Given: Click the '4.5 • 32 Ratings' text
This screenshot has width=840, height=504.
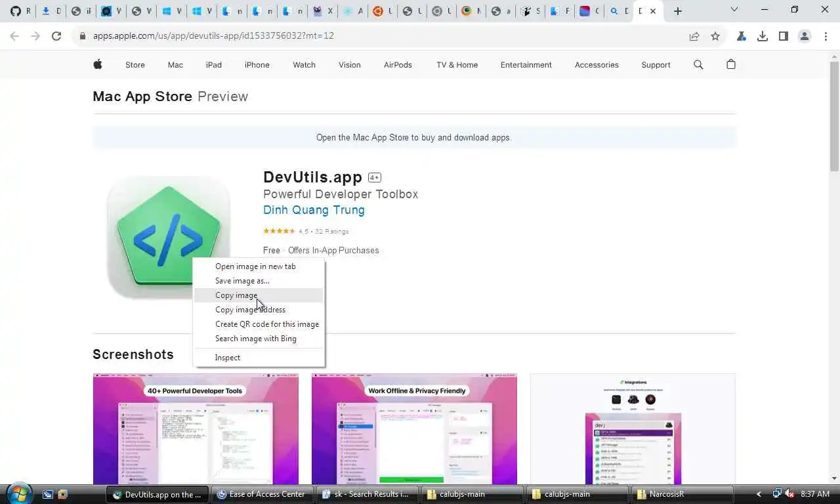Looking at the screenshot, I should [324, 232].
